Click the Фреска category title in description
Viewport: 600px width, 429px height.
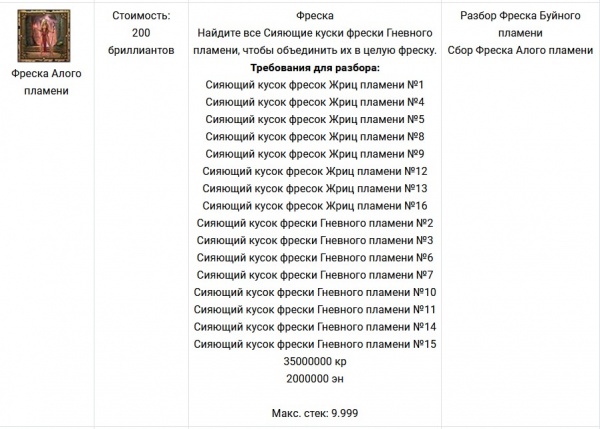[315, 16]
